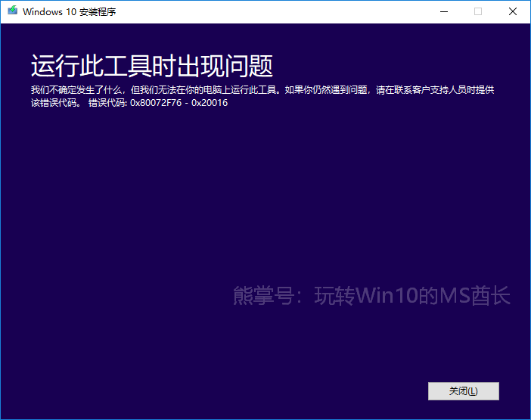Click the disabled maximize button in the title bar
Viewport: 531px width, 420px height.
[478, 11]
